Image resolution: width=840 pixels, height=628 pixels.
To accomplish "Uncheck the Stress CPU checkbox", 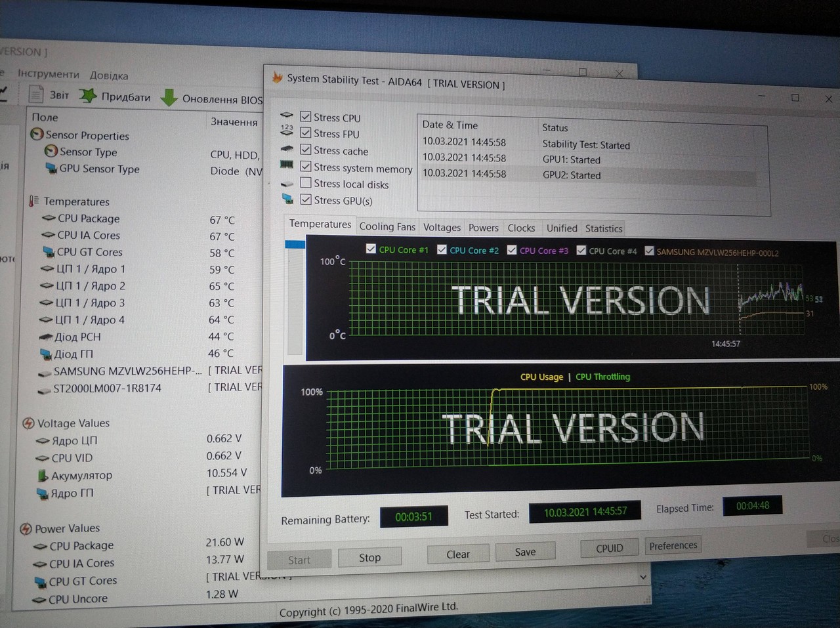I will pyautogui.click(x=305, y=117).
